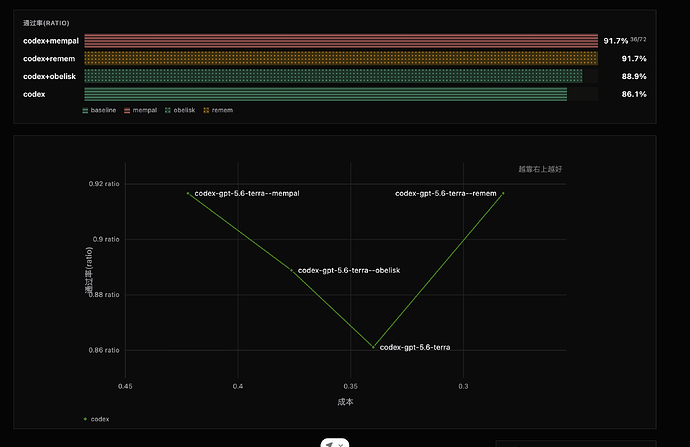Click the 0.92 ratio y-axis tick

(104, 184)
